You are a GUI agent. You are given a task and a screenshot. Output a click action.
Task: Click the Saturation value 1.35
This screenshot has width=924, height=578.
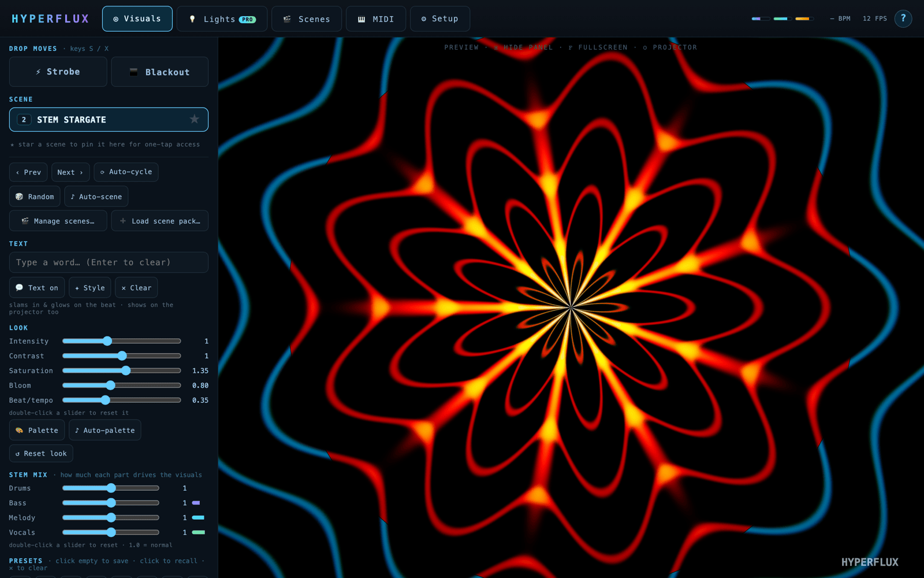click(200, 370)
